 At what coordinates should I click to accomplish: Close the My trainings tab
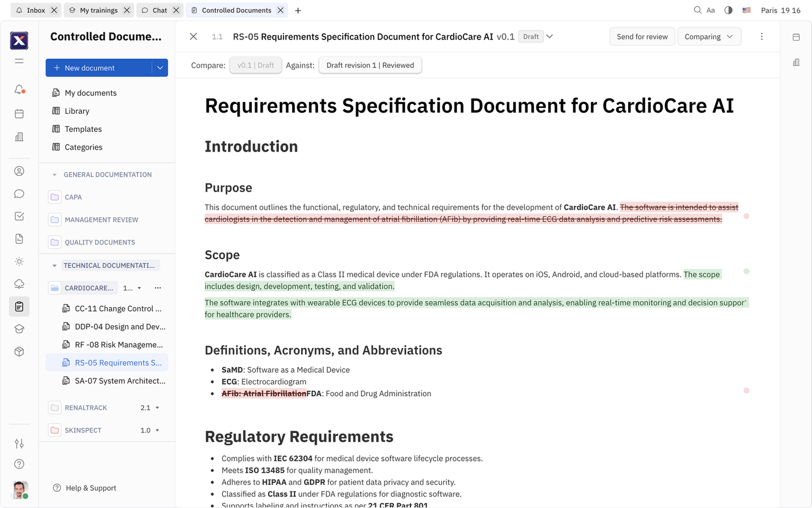(x=126, y=10)
